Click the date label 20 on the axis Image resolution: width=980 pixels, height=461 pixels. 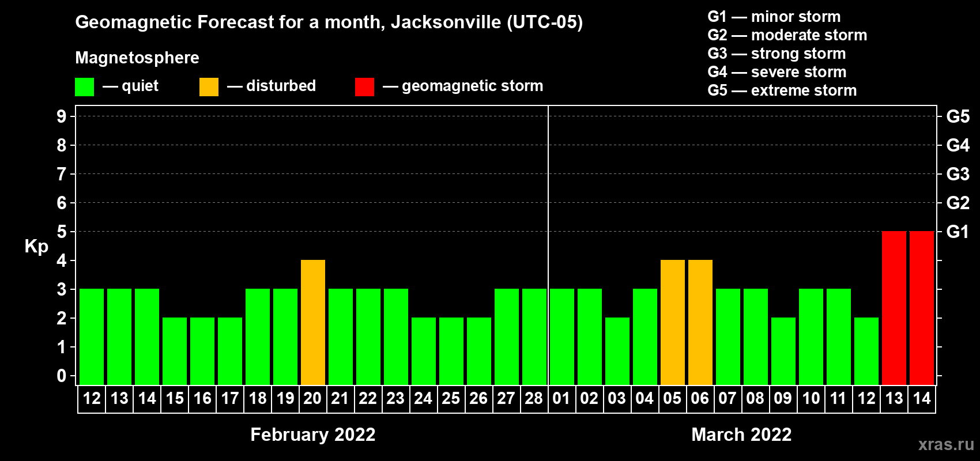coord(313,399)
